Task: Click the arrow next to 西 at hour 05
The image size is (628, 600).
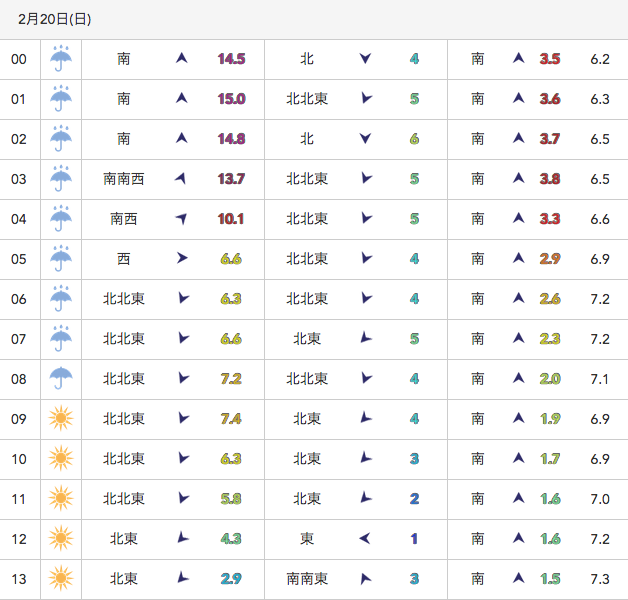Action: click(x=182, y=259)
